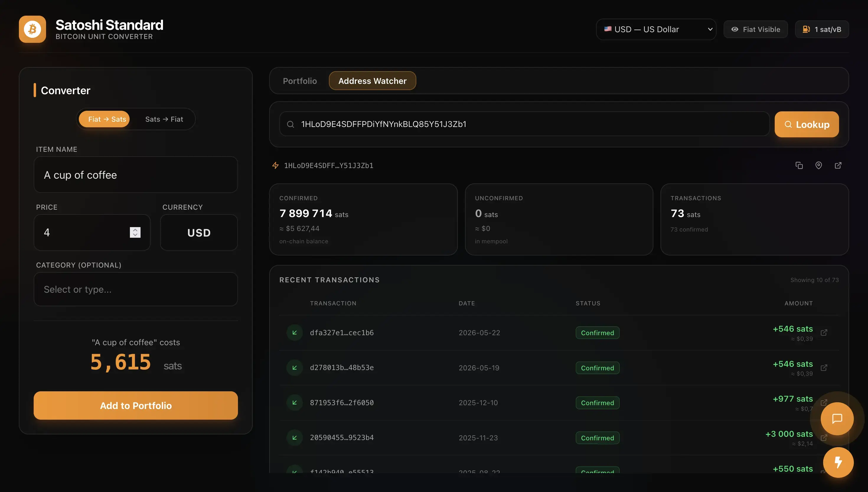Switch to Sats → Fiat mode

(x=164, y=119)
